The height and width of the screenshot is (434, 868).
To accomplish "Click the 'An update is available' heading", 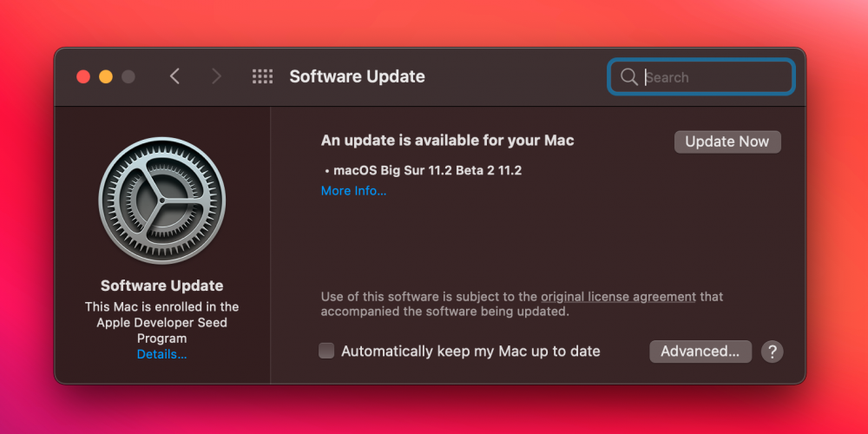I will pos(447,141).
